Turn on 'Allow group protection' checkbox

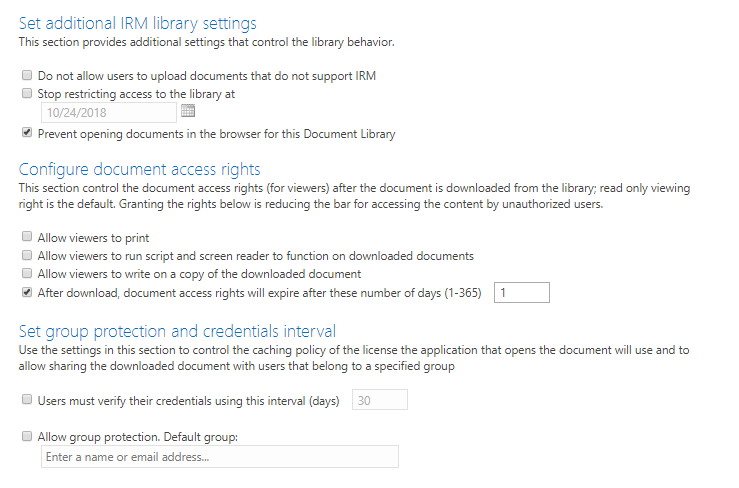[27, 437]
